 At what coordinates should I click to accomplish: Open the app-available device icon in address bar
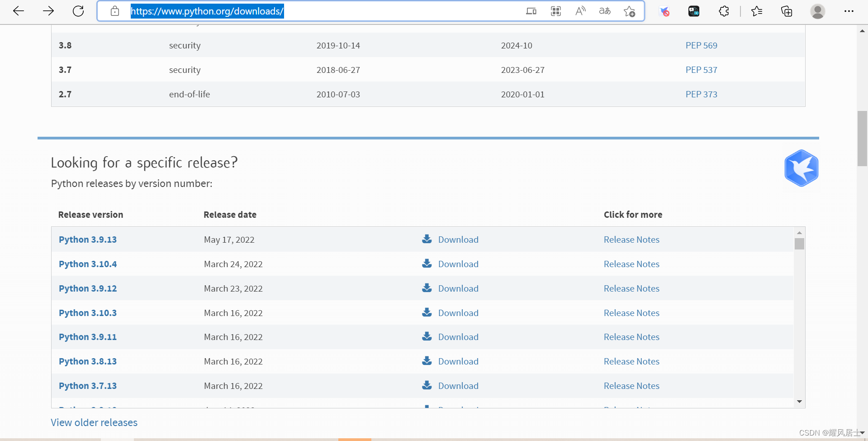(531, 11)
